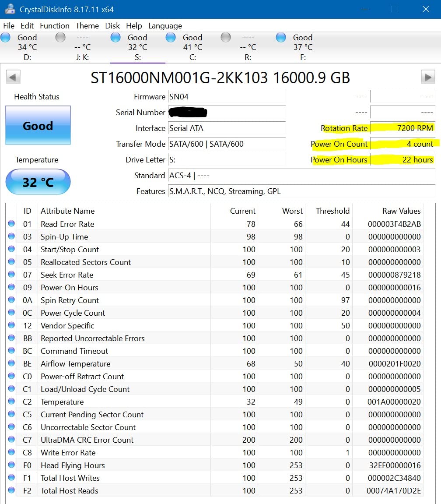Click the Threshold column header
Image resolution: width=441 pixels, height=504 pixels.
pyautogui.click(x=329, y=211)
